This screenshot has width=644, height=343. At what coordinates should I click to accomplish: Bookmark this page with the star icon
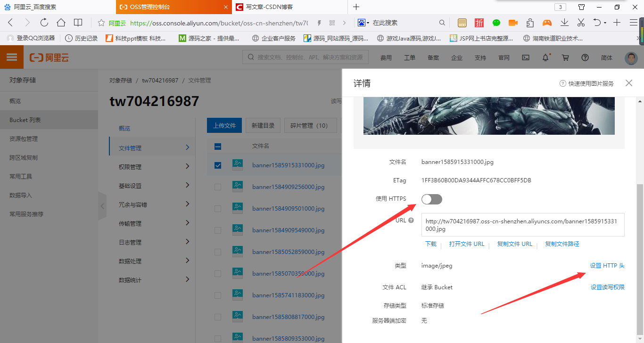point(101,23)
